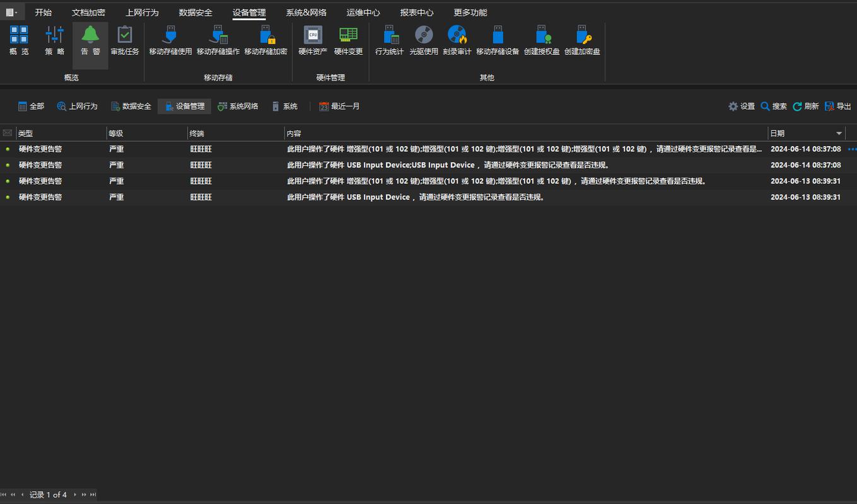
Task: Open 移动存储操作 in the ribbon
Action: (x=218, y=41)
